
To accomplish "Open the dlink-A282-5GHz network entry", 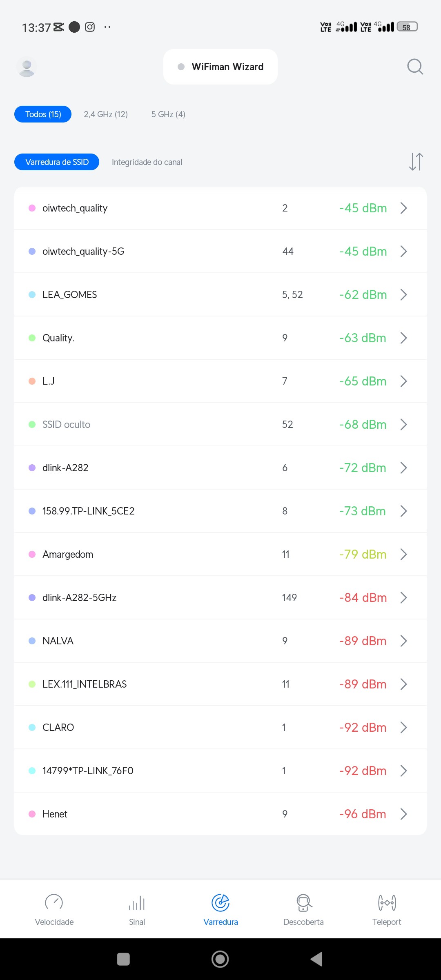I will pyautogui.click(x=79, y=598).
